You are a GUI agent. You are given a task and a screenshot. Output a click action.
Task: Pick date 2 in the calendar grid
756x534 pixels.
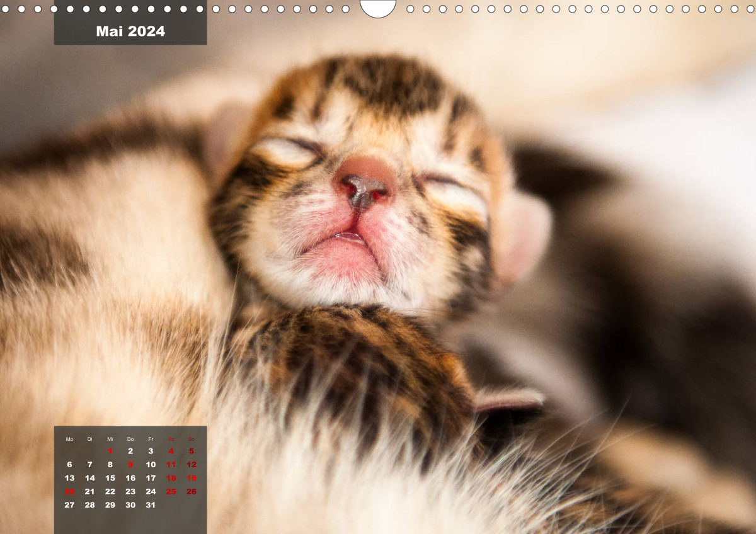point(130,451)
